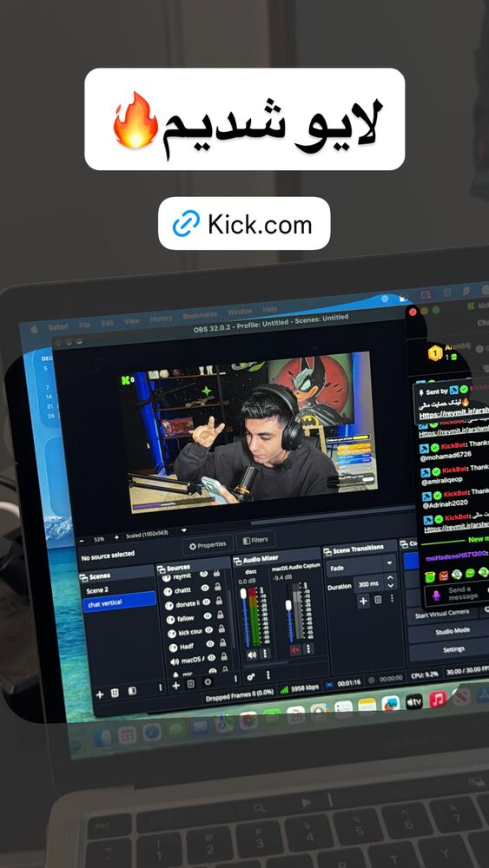This screenshot has width=489, height=868.
Task: Hide the Hadf source eye icon
Action: pos(210,643)
